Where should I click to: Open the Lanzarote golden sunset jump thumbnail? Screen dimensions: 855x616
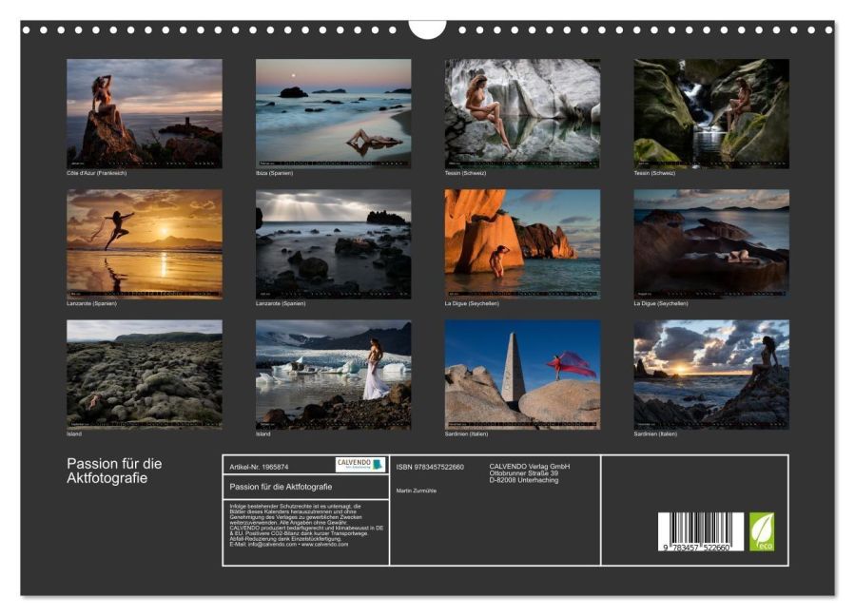pos(145,243)
